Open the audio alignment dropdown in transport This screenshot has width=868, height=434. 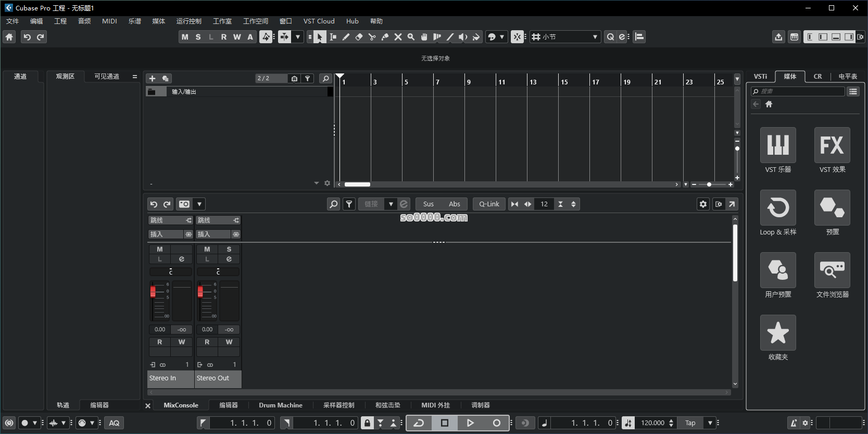tap(64, 423)
